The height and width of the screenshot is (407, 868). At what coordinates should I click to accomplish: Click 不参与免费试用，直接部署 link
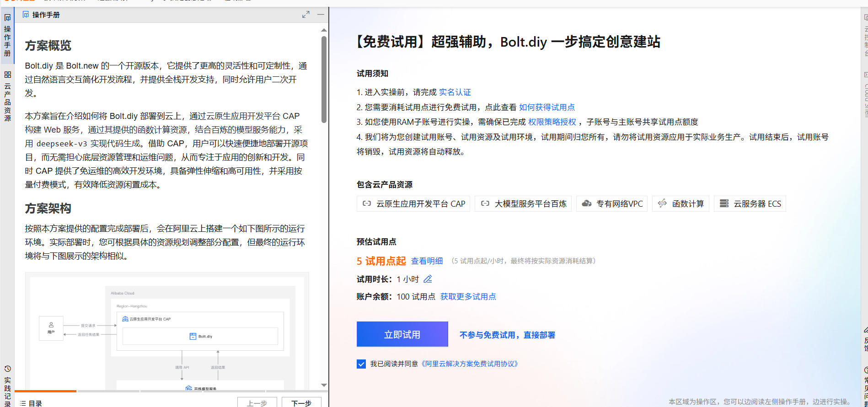coord(507,335)
